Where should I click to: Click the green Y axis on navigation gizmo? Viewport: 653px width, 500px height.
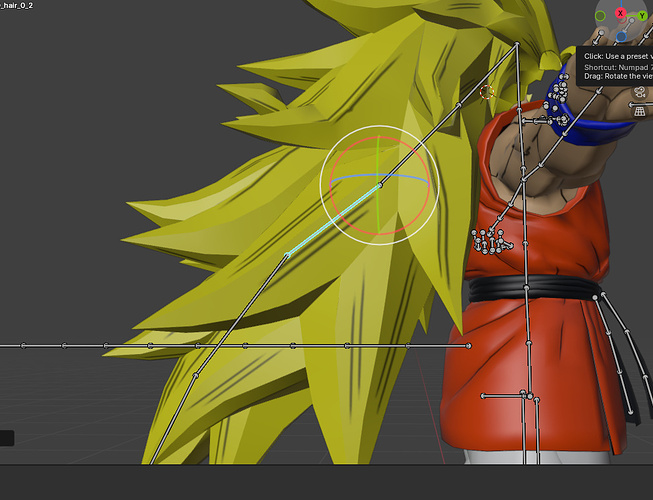tap(642, 16)
